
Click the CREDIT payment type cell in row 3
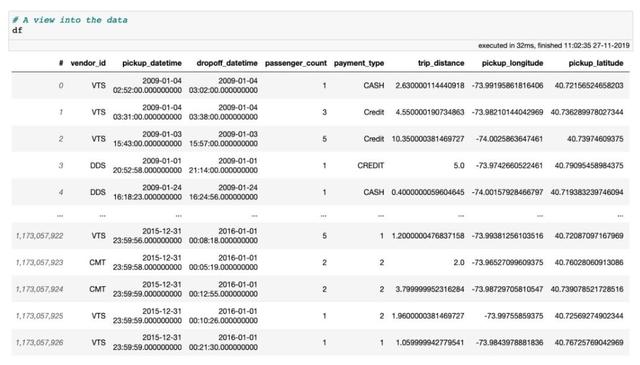[371, 165]
